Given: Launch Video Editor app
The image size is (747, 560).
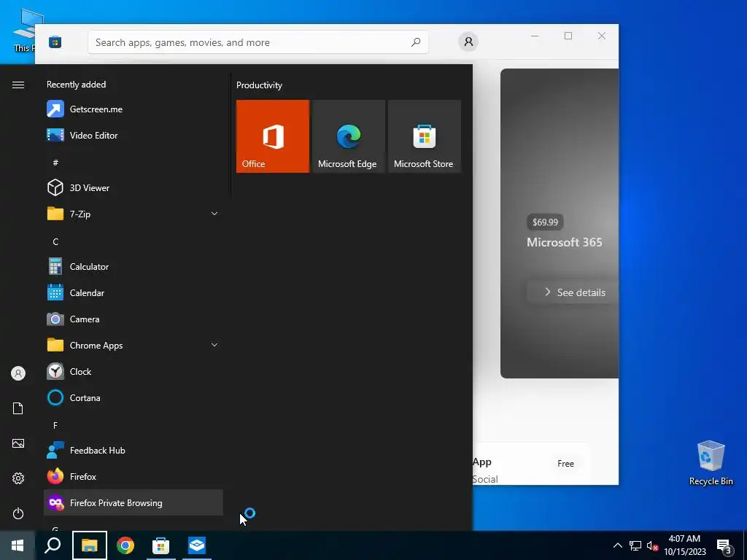Looking at the screenshot, I should tap(133, 135).
